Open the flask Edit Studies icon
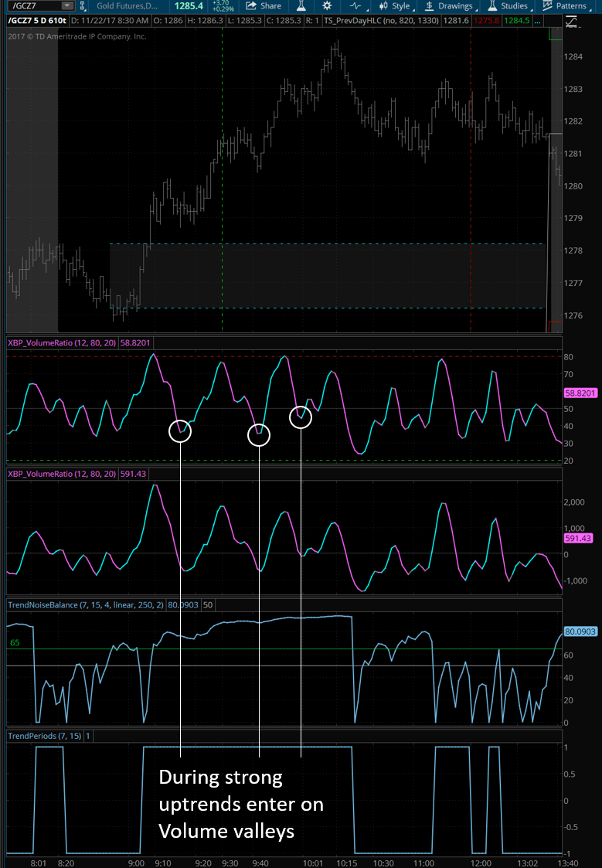Screen dimensions: 602x868 point(301,6)
